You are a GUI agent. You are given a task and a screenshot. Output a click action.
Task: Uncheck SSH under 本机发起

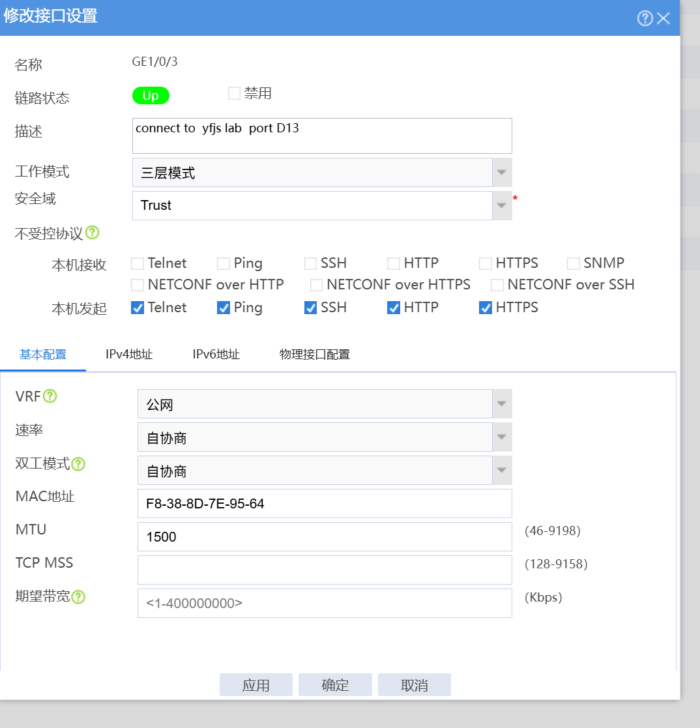(310, 308)
